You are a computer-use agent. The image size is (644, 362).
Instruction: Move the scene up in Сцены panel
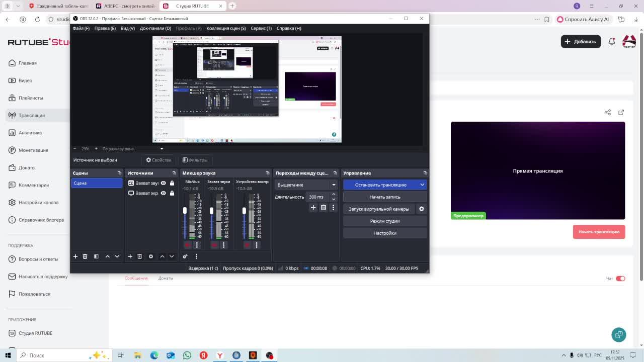[x=107, y=256]
